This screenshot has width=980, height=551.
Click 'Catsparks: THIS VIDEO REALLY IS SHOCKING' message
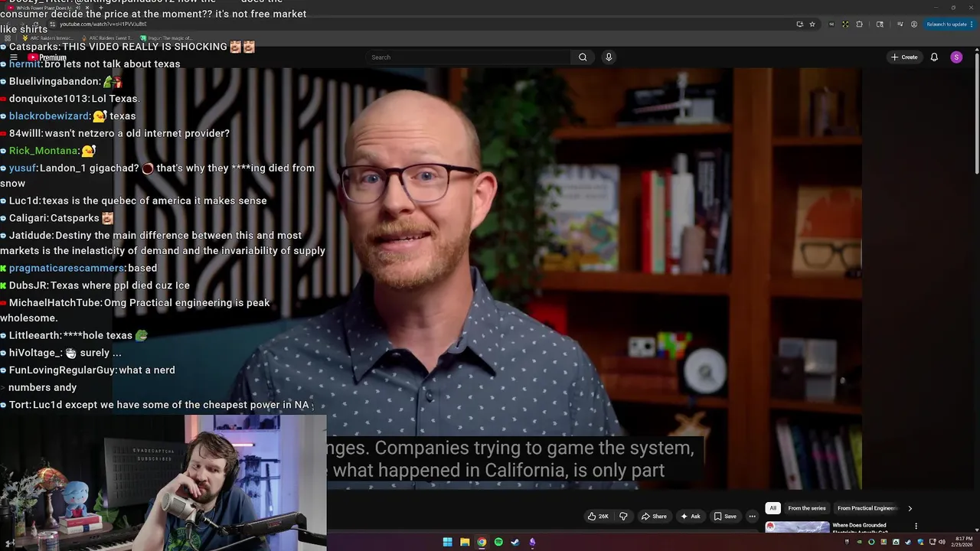(127, 47)
